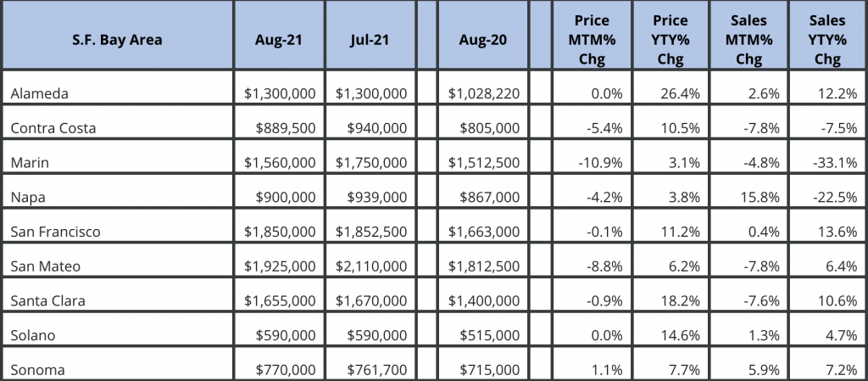Click the S.F. Bay Area column header
This screenshot has width=868, height=381.
(117, 39)
